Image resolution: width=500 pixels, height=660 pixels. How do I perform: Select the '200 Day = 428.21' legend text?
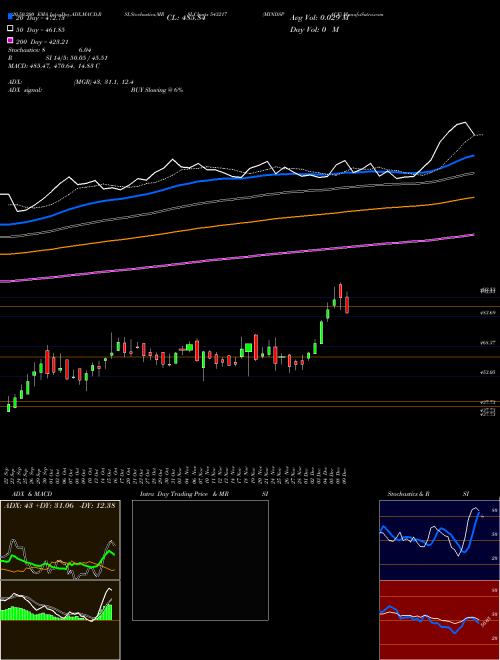pos(42,42)
